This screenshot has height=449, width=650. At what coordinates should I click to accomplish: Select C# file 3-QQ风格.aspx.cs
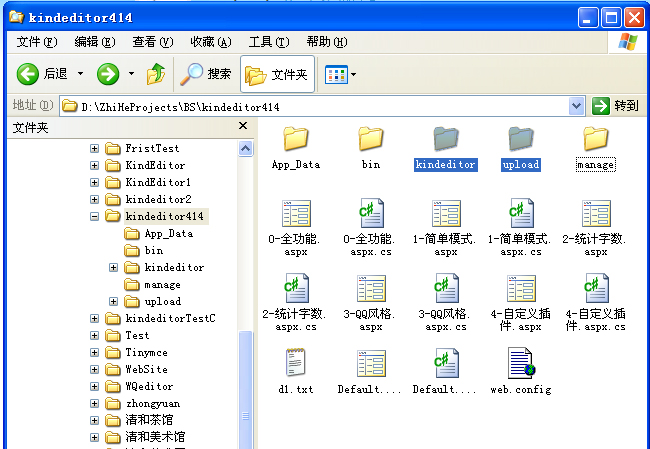(446, 303)
